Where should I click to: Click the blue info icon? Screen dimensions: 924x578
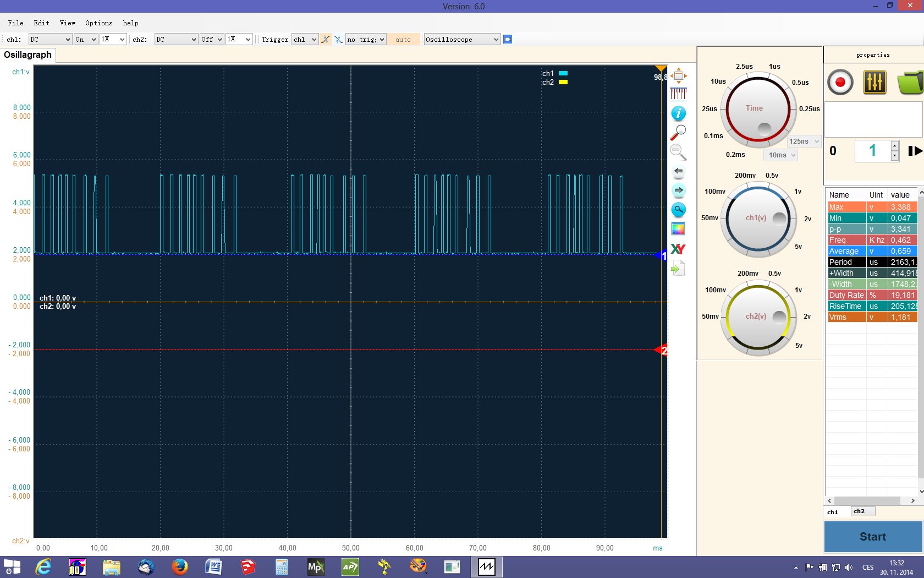point(678,113)
